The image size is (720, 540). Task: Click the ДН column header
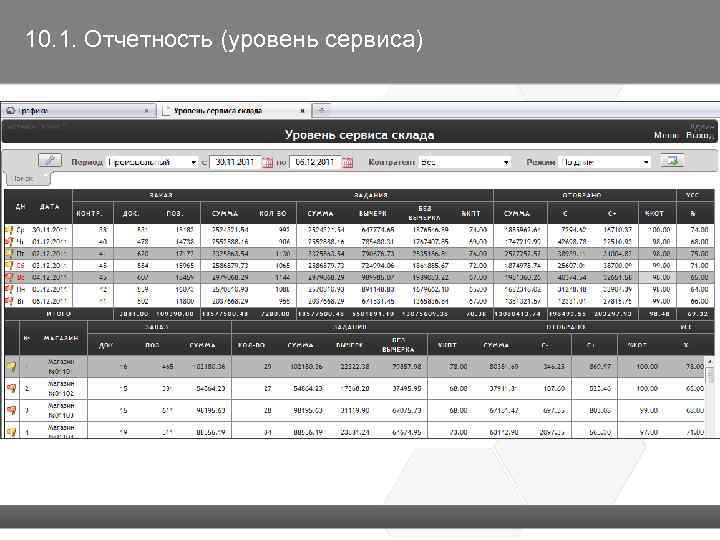[x=20, y=207]
